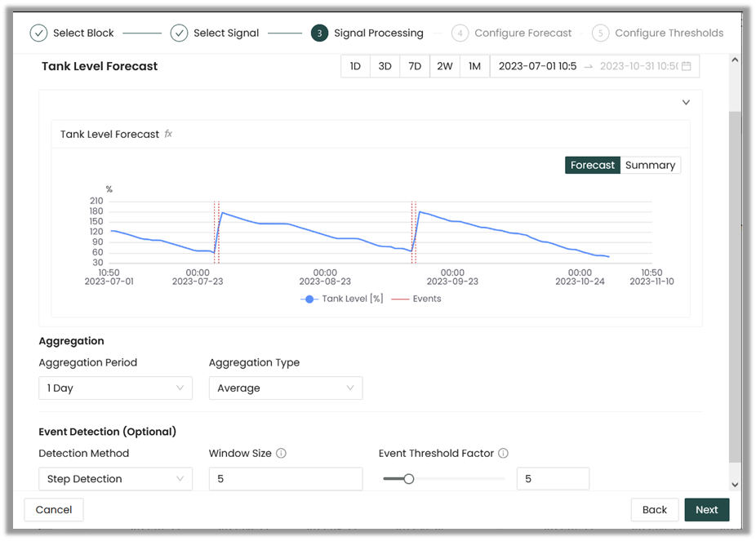Click step 5 Configure Thresholds circle icon
The height and width of the screenshot is (541, 756).
[600, 33]
